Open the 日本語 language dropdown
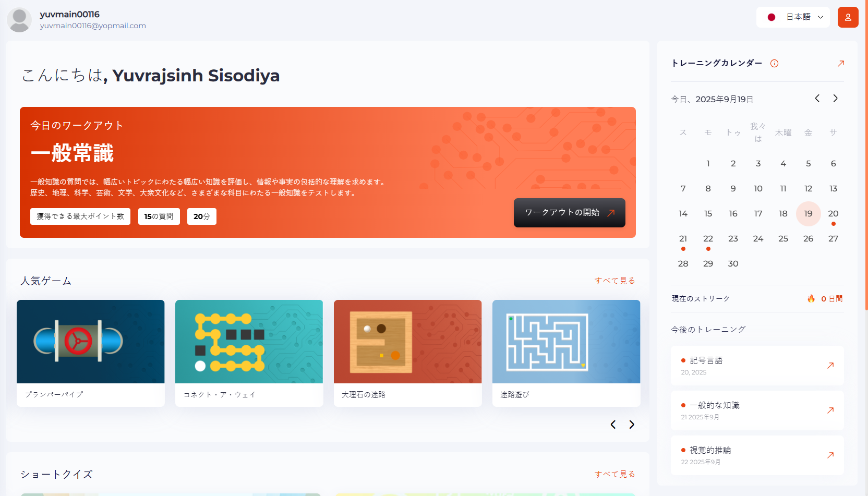868x496 pixels. [x=793, y=17]
